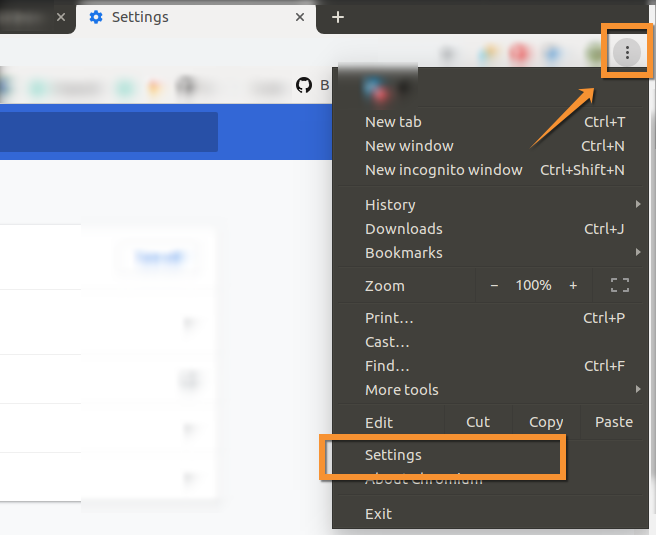
Task: Open Downloads from the menu
Action: pyautogui.click(x=403, y=229)
